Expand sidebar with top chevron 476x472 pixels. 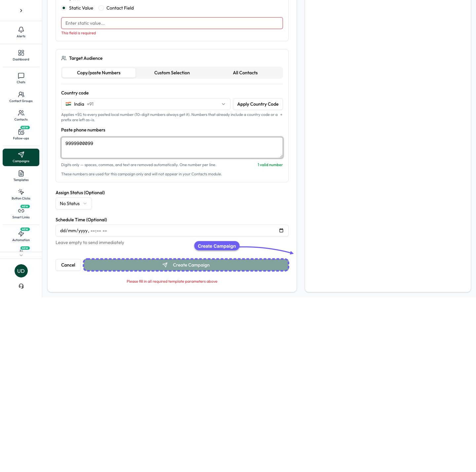click(21, 11)
